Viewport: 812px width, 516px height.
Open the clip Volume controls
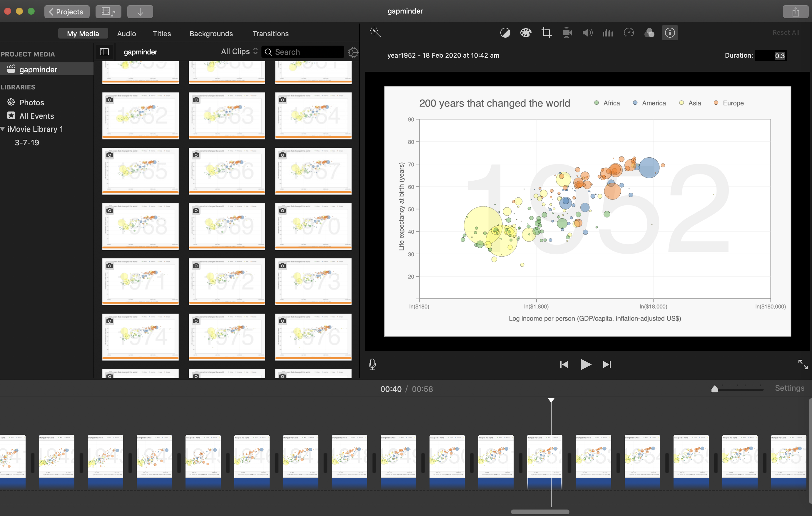[587, 32]
